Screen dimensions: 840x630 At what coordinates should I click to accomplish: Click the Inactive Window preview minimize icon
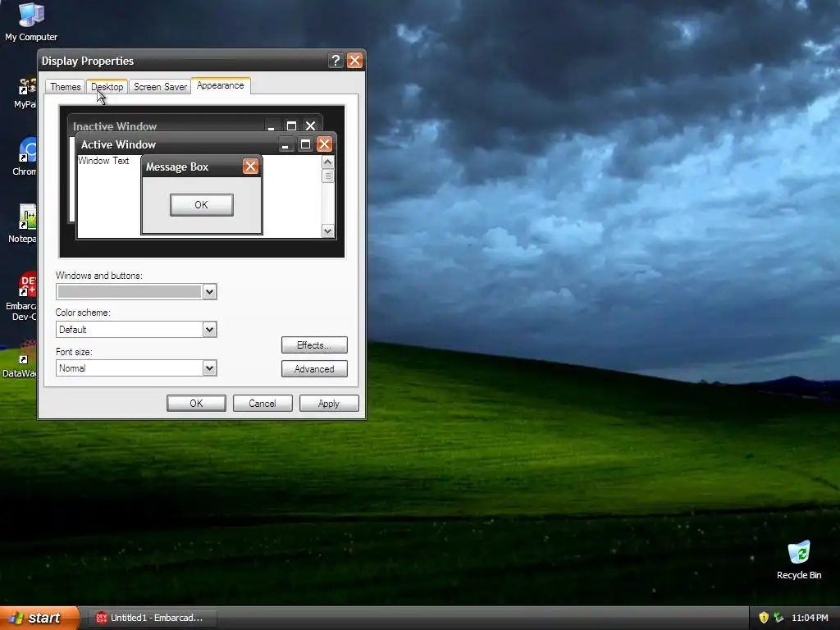[x=272, y=126]
